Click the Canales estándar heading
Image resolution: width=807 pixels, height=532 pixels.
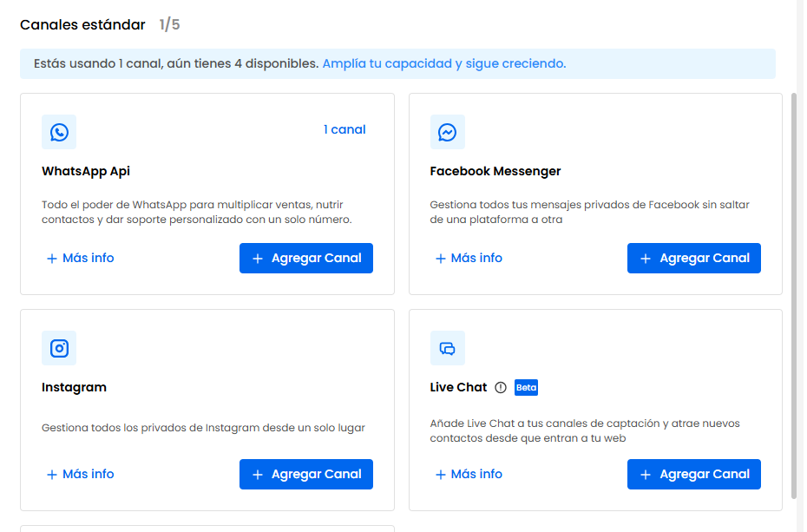tap(82, 25)
